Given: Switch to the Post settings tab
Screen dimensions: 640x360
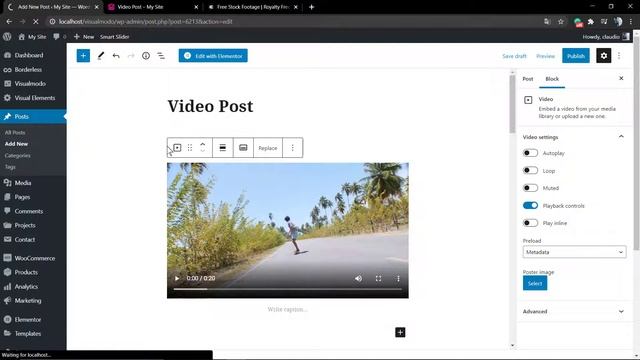Looking at the screenshot, I should [528, 79].
